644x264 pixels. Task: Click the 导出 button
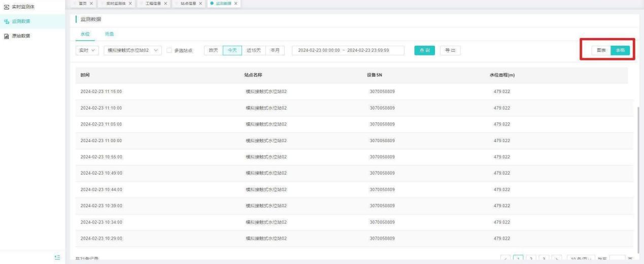[450, 51]
